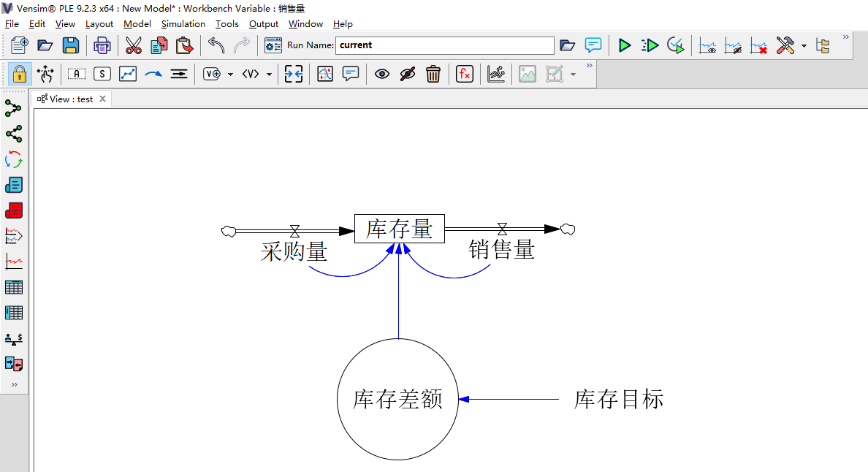Select the Arrow connector tool

coord(153,74)
